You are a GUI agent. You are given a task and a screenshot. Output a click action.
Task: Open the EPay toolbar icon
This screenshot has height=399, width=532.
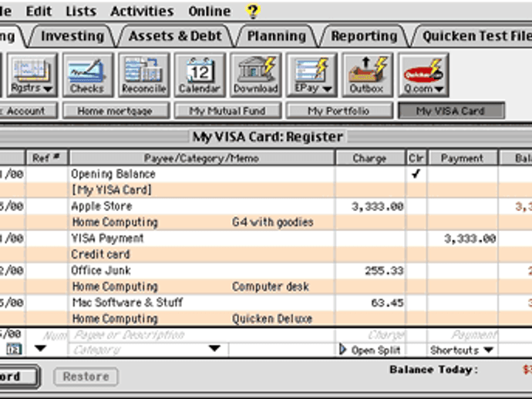click(311, 75)
